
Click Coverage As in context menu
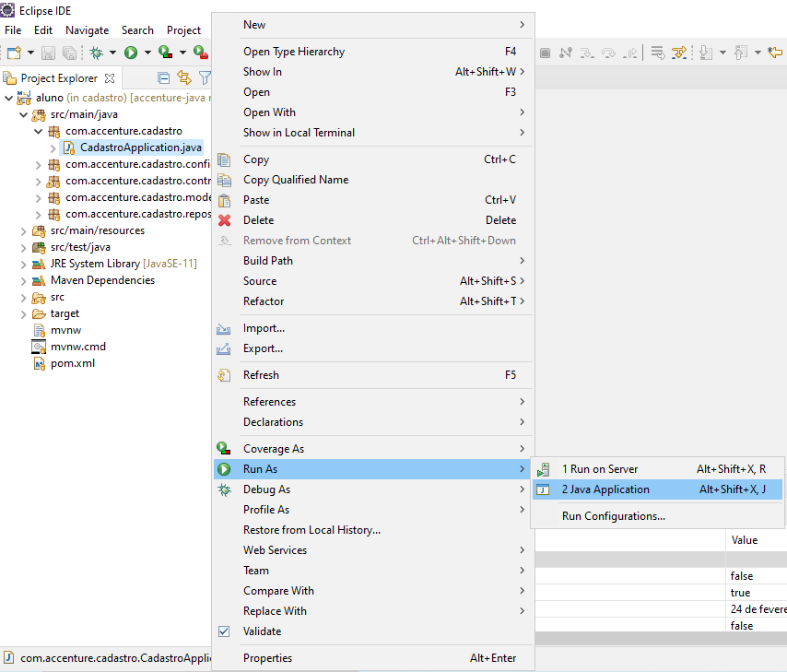pyautogui.click(x=372, y=449)
